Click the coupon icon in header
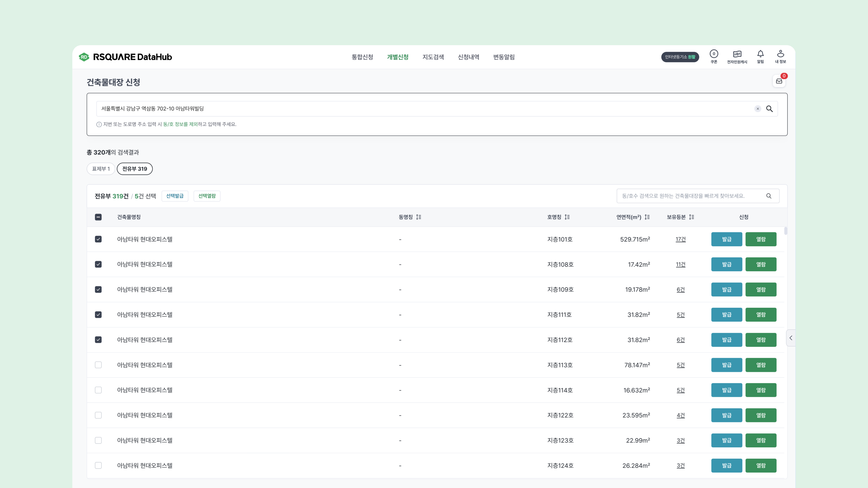The image size is (868, 488). pyautogui.click(x=714, y=54)
